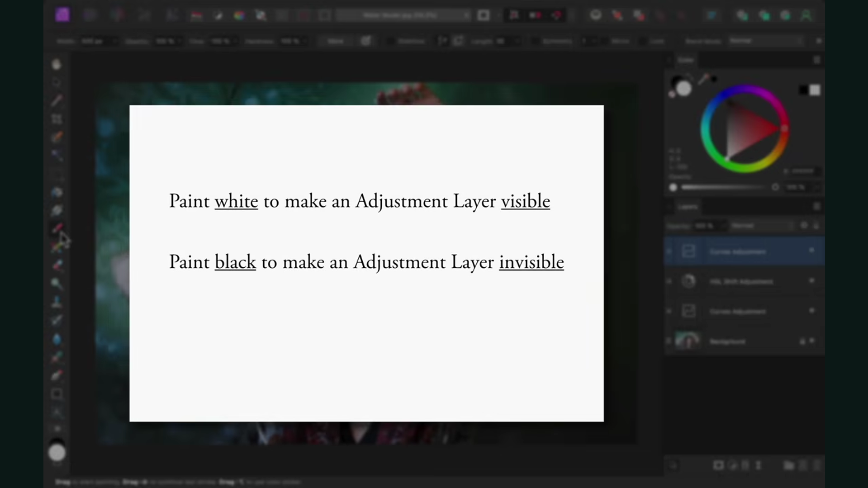The width and height of the screenshot is (868, 488).
Task: Click the Auto Colours rainbow icon
Action: pos(239,16)
